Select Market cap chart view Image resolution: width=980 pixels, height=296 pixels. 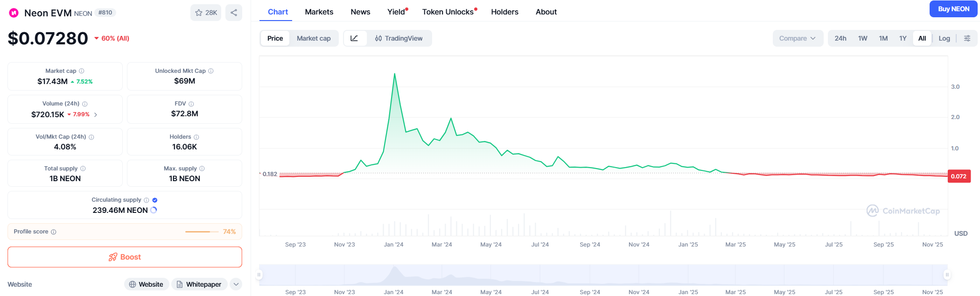pyautogui.click(x=314, y=38)
